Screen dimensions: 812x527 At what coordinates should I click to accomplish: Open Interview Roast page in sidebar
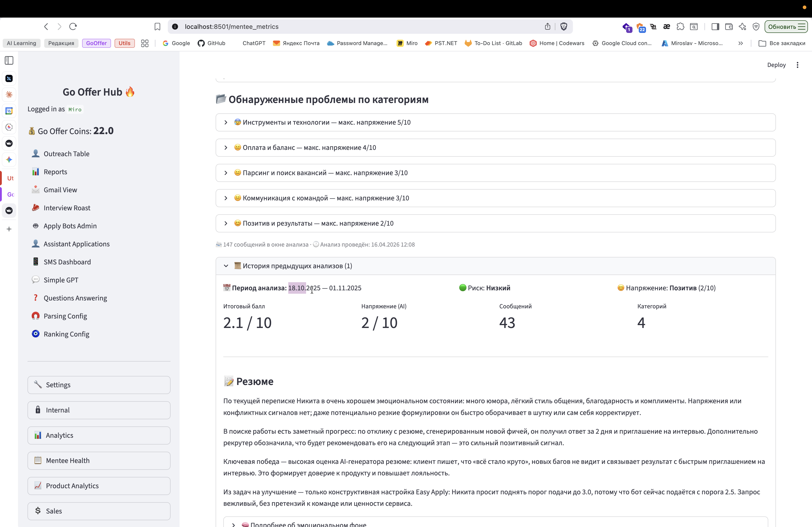pyautogui.click(x=67, y=208)
